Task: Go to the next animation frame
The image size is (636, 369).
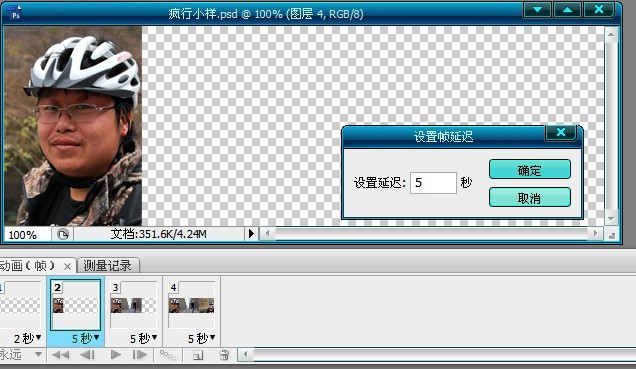Action: coord(140,355)
